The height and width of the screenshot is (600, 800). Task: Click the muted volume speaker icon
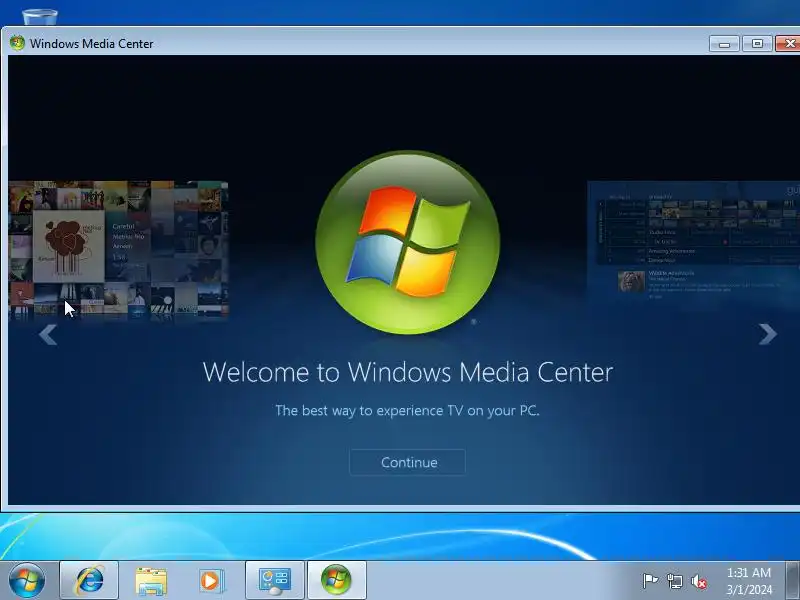click(699, 581)
